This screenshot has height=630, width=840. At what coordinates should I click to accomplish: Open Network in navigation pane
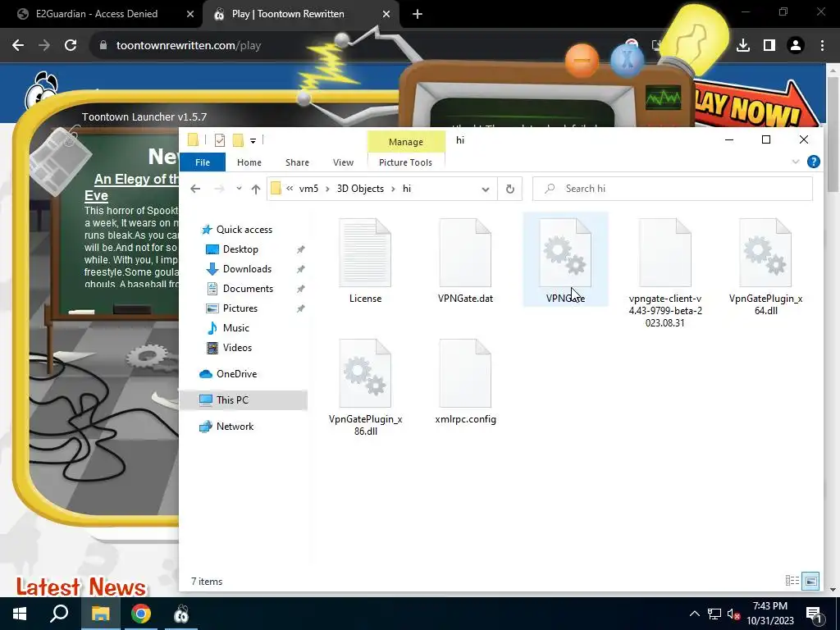235,427
